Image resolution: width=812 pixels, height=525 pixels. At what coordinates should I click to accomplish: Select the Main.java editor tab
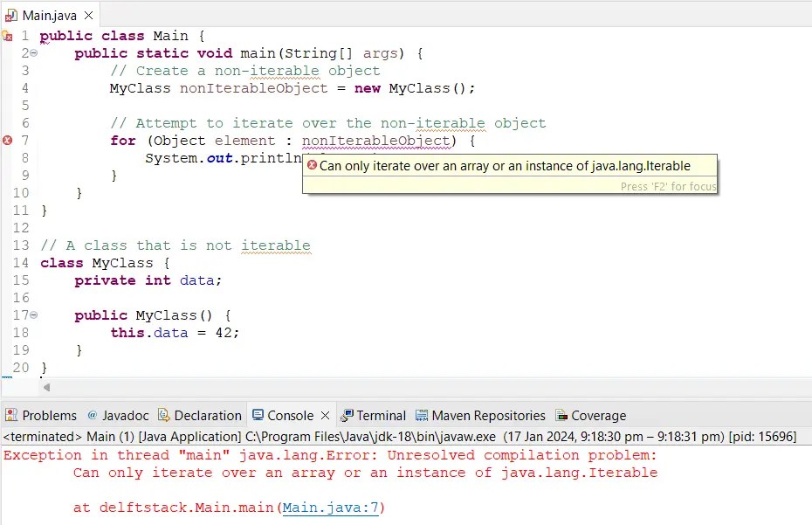coord(48,14)
